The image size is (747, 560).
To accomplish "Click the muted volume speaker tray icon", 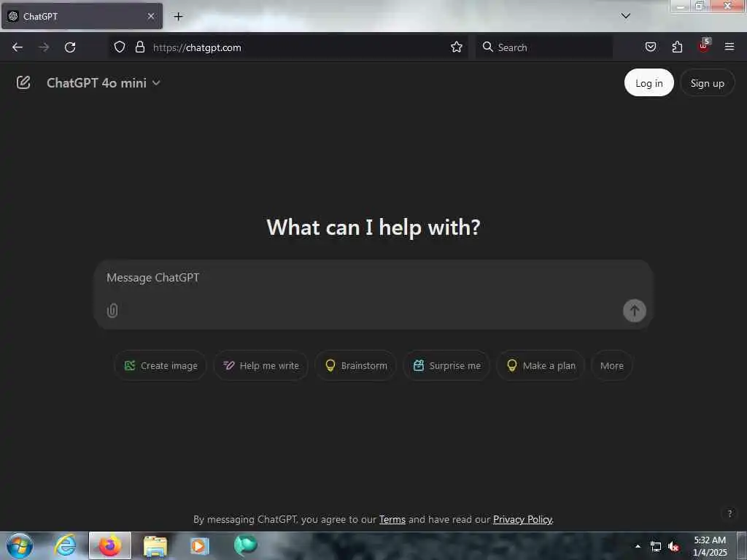I will click(x=673, y=546).
